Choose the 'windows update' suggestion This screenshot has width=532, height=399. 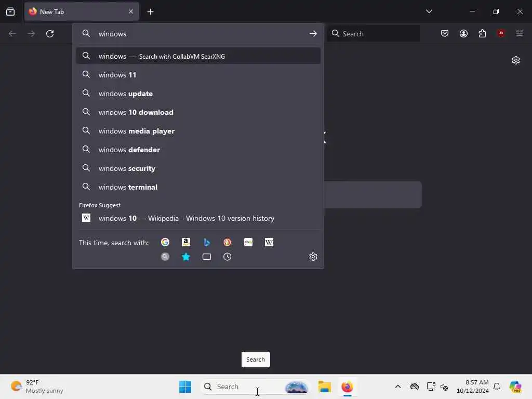[x=198, y=94]
